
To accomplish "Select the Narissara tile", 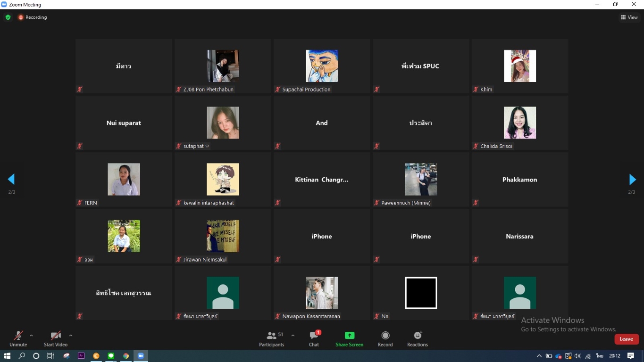I will 520,236.
